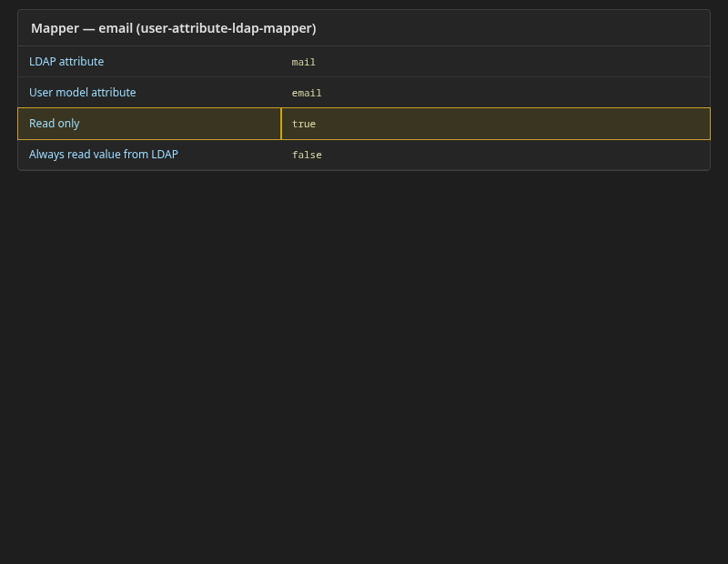Select the 'mail' value cell
This screenshot has width=728, height=564.
point(495,62)
